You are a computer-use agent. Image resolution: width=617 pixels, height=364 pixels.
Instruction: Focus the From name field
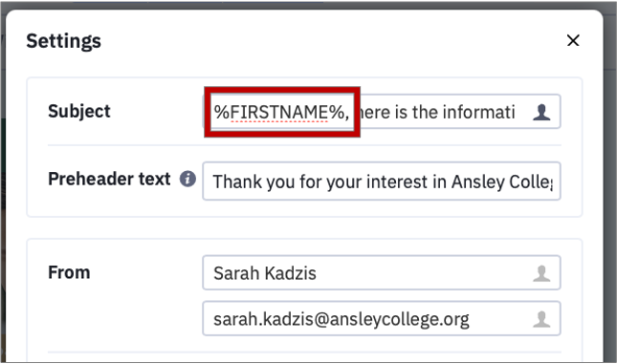pyautogui.click(x=382, y=273)
